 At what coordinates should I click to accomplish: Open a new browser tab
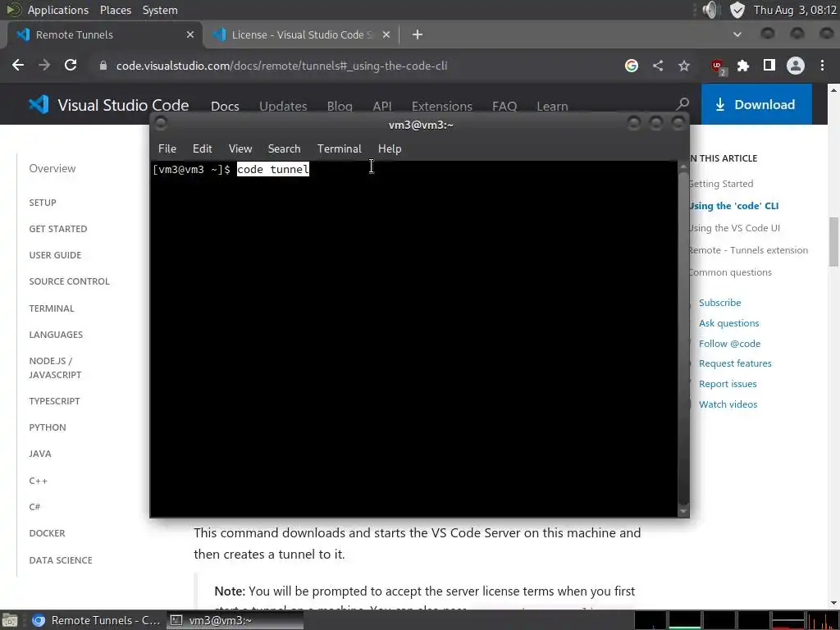418,34
